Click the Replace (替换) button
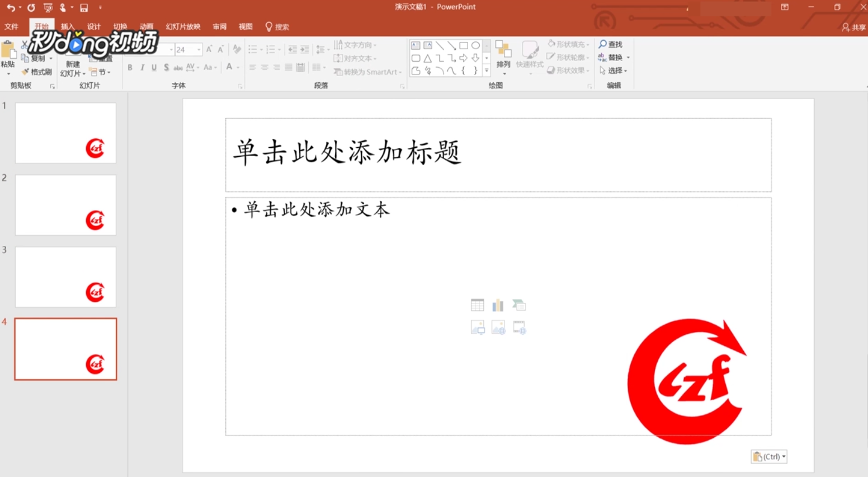Image resolution: width=868 pixels, height=477 pixels. point(614,57)
